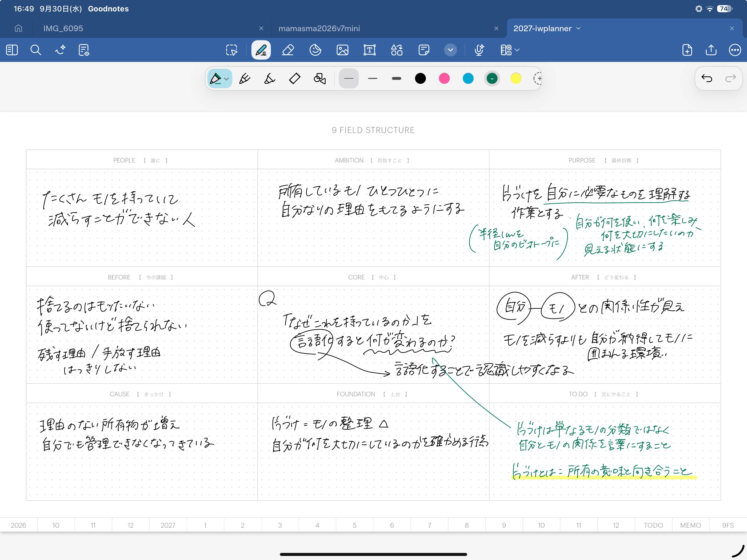Open the shapes and elements tool
Screen dimensions: 747x560
click(397, 50)
